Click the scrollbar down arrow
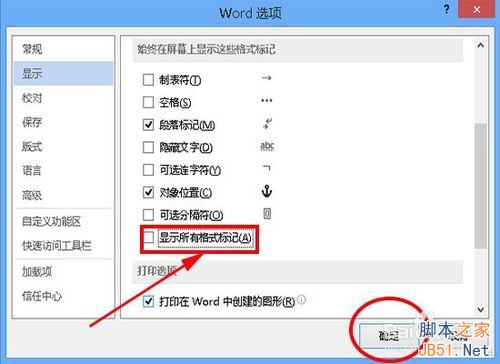Image resolution: width=500 pixels, height=364 pixels. coord(480,309)
